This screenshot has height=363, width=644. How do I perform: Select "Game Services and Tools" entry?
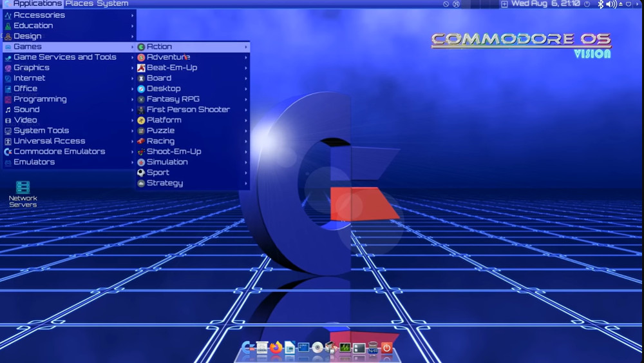click(70, 57)
